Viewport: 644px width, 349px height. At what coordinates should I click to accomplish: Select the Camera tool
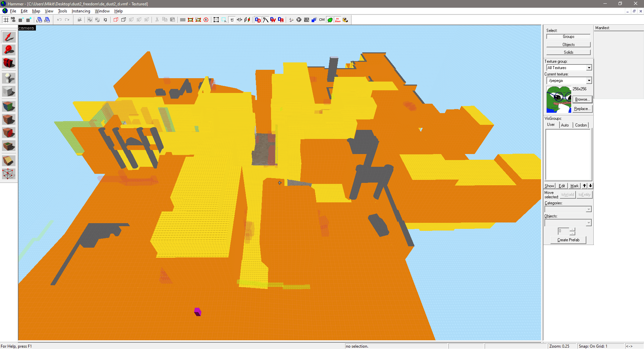pos(9,63)
